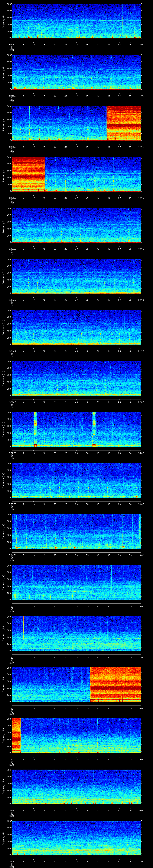Click the 13:28:00 start time label
The height and width of the screenshot is (868, 153).
(12, 760)
